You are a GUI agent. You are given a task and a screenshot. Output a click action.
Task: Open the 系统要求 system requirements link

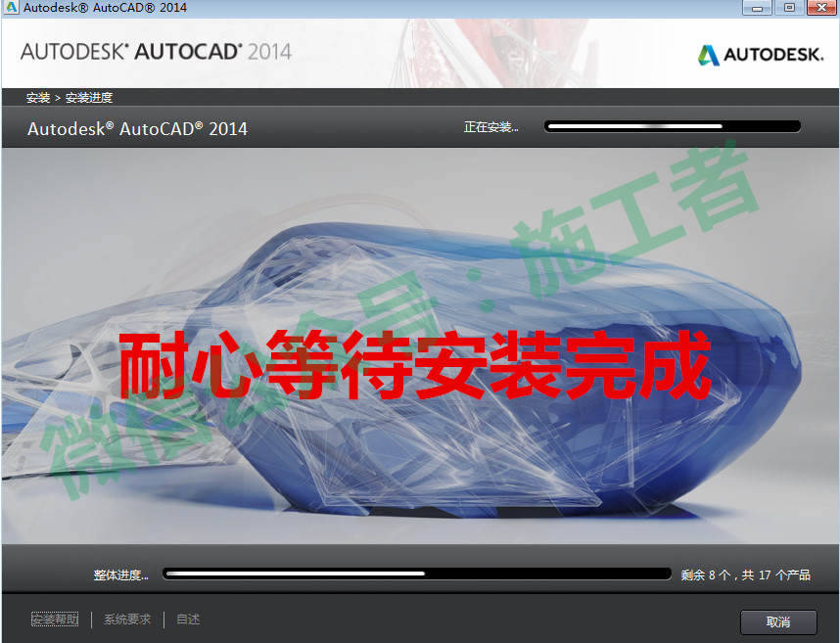[127, 619]
